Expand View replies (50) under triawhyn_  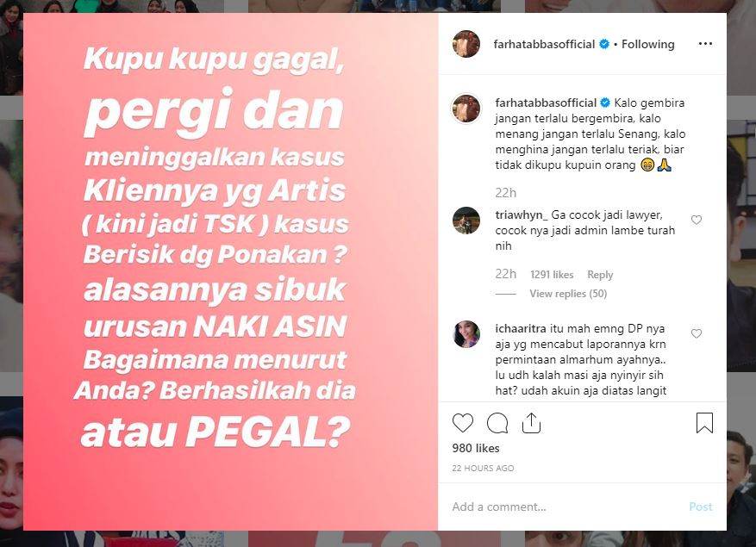[568, 294]
